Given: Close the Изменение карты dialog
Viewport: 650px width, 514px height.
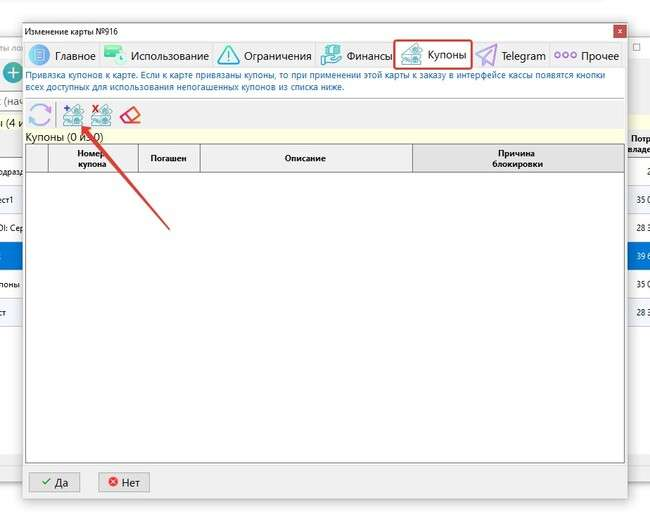Looking at the screenshot, I should pyautogui.click(x=620, y=32).
